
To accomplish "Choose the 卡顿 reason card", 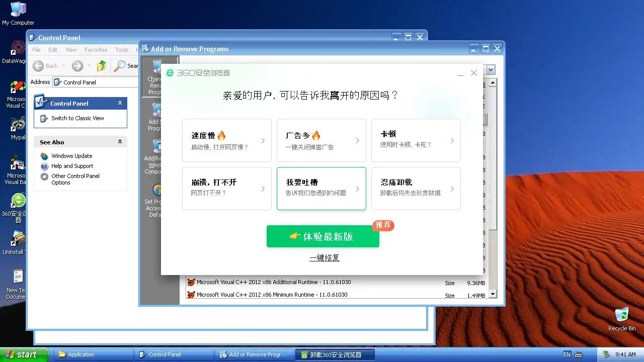I will (416, 140).
